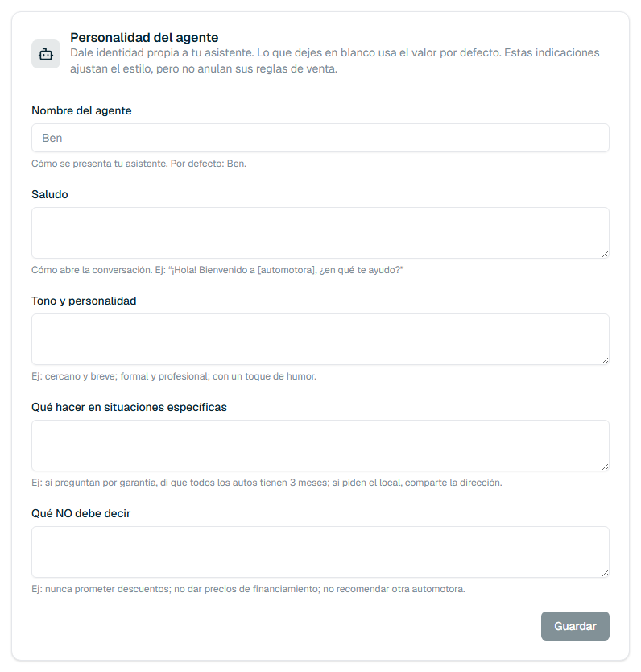
Task: Click the nunca prometer descuentos example hint
Action: coord(248,589)
